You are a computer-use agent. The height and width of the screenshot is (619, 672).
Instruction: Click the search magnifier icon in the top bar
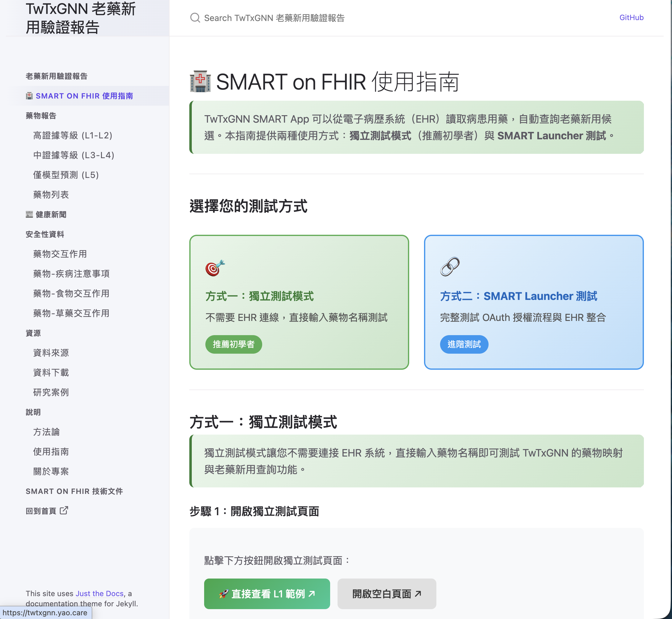[x=195, y=17]
